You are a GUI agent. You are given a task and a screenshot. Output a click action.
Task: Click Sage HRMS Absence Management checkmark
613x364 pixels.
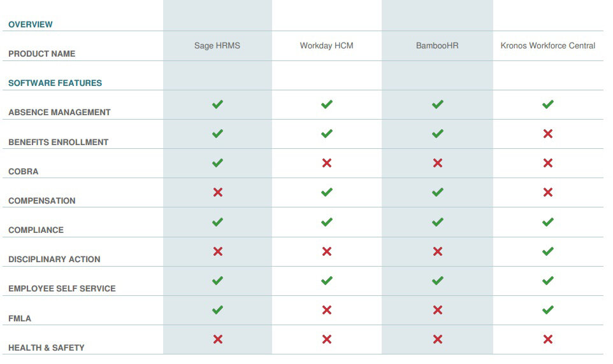point(217,104)
